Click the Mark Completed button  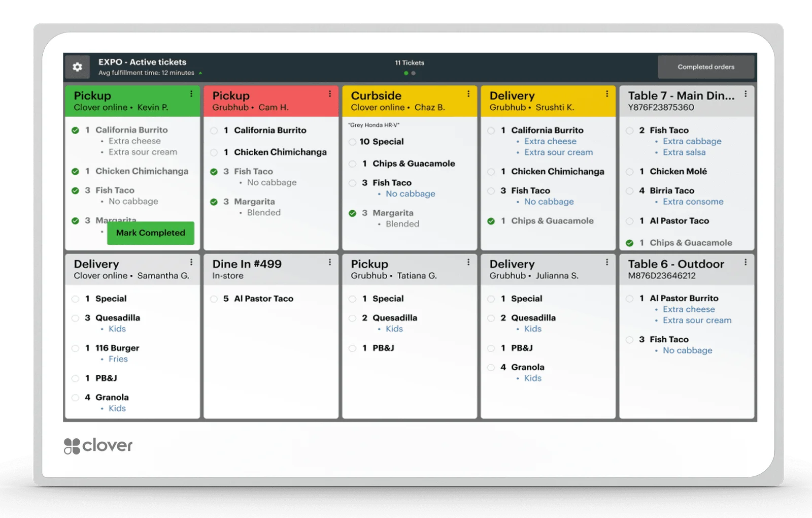click(x=151, y=233)
